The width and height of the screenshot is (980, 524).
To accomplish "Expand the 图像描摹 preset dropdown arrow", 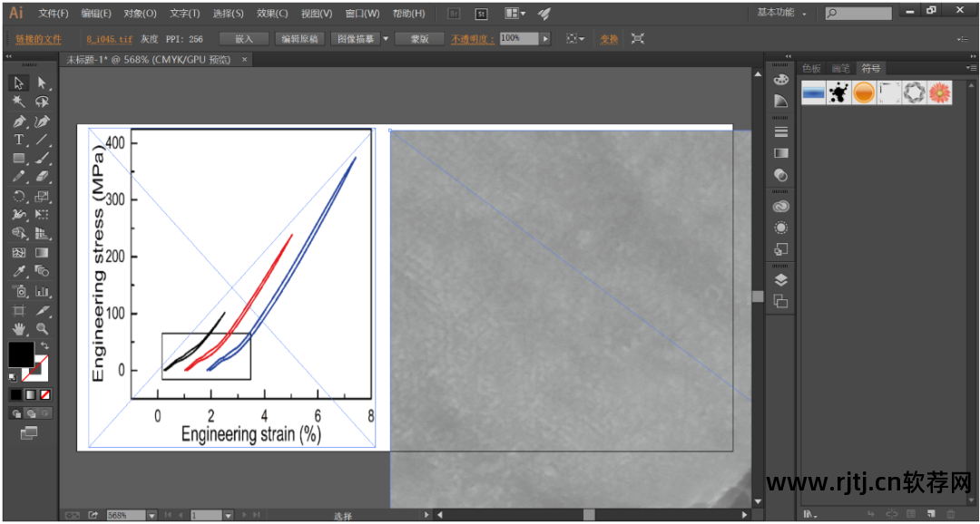I will coord(386,39).
